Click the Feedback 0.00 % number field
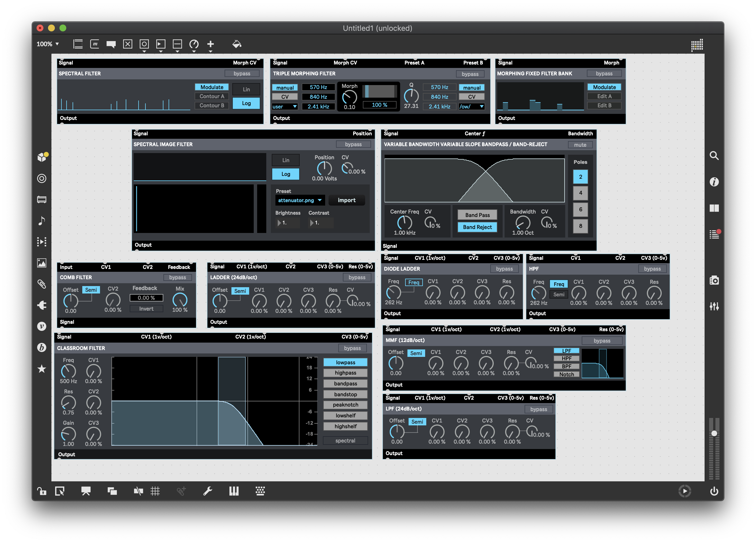The image size is (756, 543). pos(146,298)
